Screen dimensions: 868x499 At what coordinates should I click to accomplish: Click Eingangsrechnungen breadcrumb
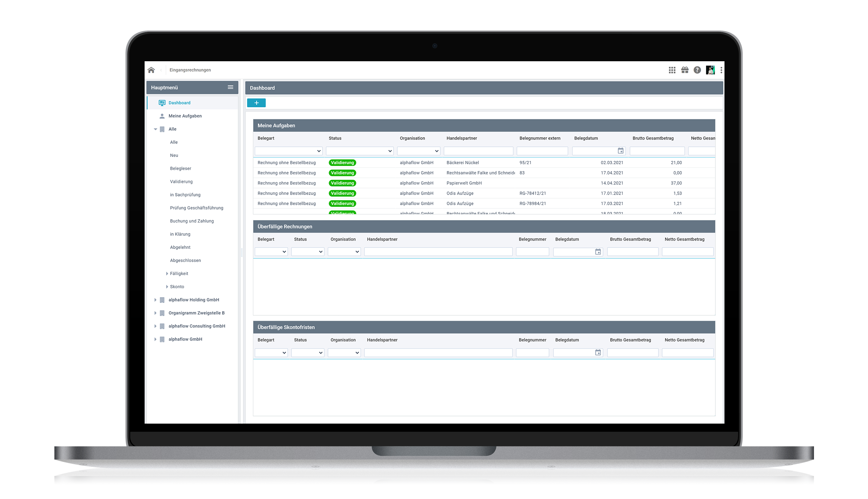click(x=190, y=70)
